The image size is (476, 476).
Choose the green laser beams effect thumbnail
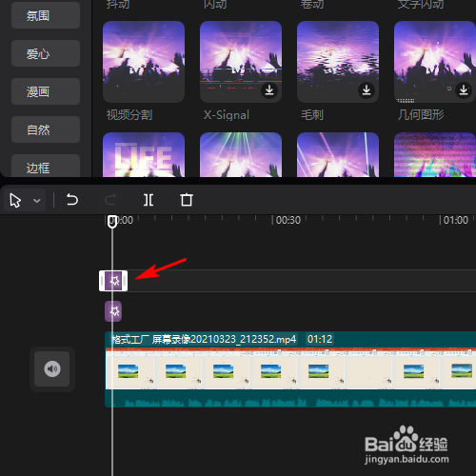[241, 155]
